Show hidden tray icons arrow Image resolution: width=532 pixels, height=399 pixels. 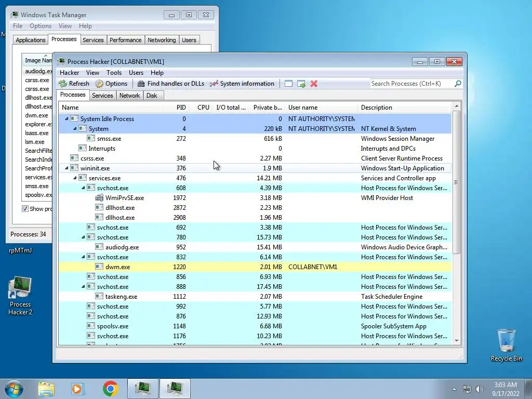454,389
